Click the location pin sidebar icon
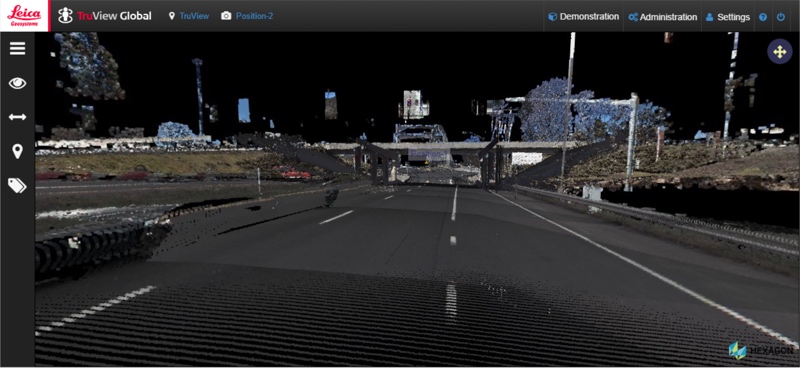800x368 pixels. point(17,151)
